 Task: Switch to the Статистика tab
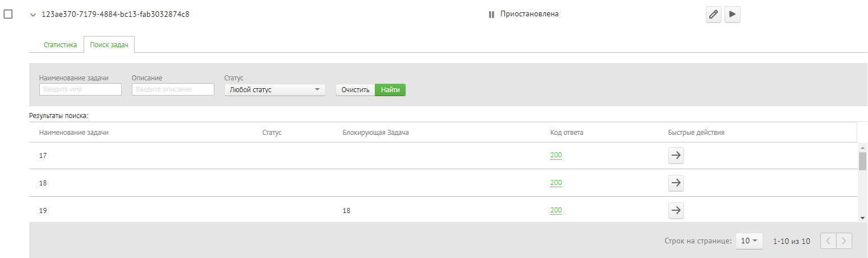[60, 45]
